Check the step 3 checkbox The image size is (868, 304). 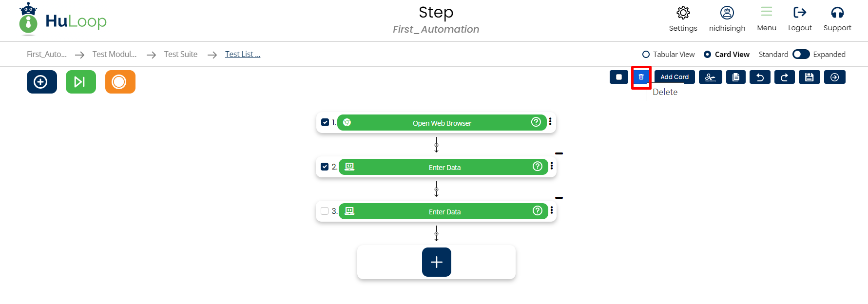[325, 211]
